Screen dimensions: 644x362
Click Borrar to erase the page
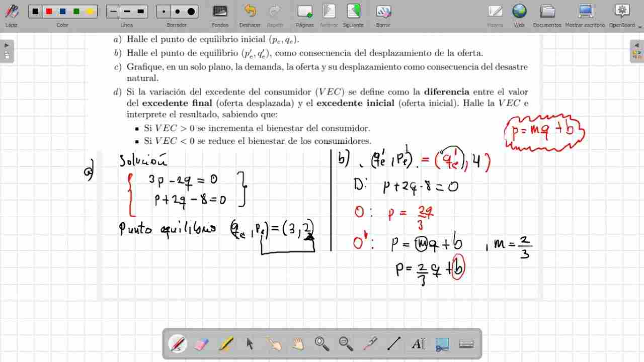(383, 15)
